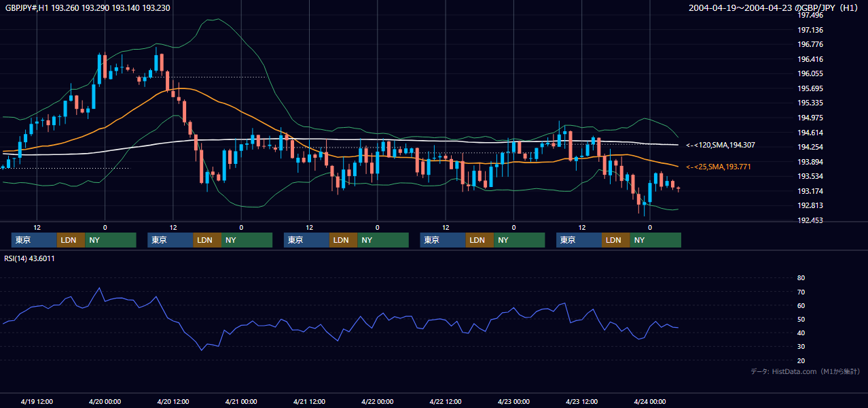This screenshot has height=408, width=868.
Task: Select the 4/21 12:00 time axis label
Action: [x=309, y=402]
